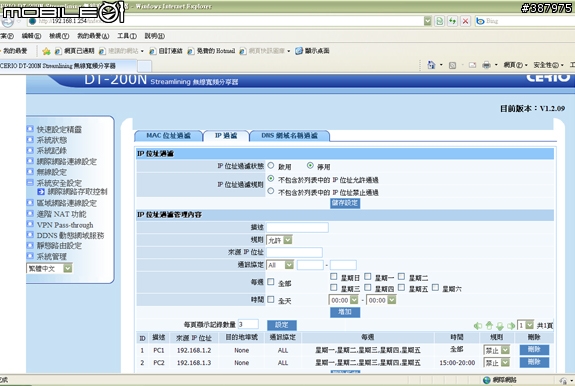Open the 說明 menu
The width and height of the screenshot is (575, 386).
point(154,36)
